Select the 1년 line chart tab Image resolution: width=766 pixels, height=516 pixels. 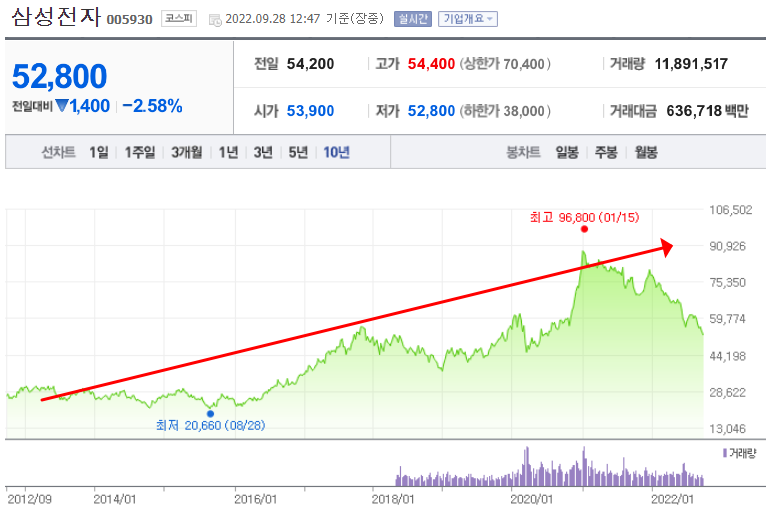click(x=228, y=152)
